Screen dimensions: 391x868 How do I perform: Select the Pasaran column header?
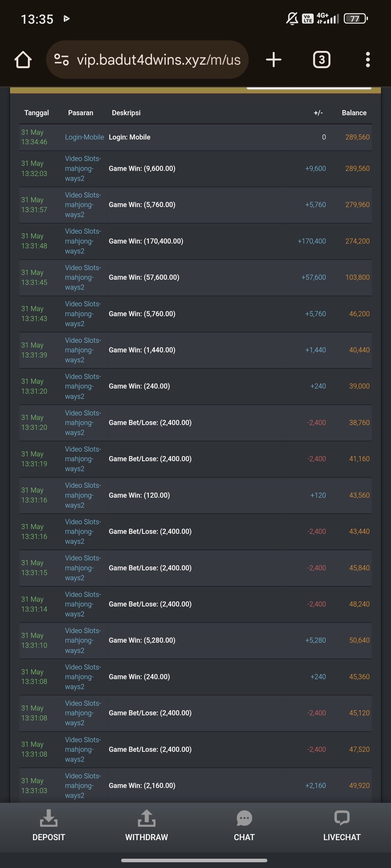[81, 113]
